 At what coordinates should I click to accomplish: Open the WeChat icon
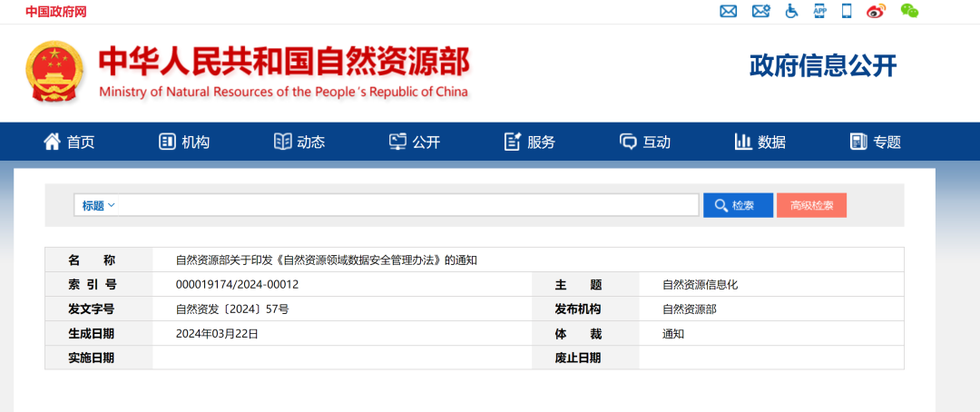point(909,11)
